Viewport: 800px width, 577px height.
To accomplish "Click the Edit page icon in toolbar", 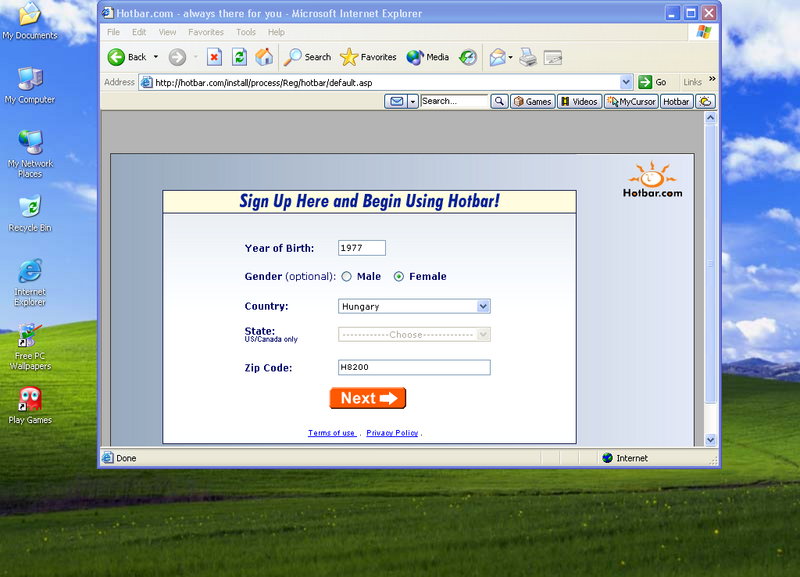I will point(553,57).
